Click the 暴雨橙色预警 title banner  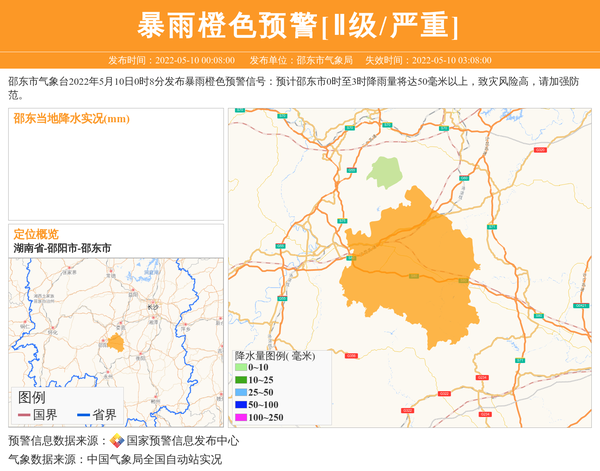pyautogui.click(x=299, y=25)
